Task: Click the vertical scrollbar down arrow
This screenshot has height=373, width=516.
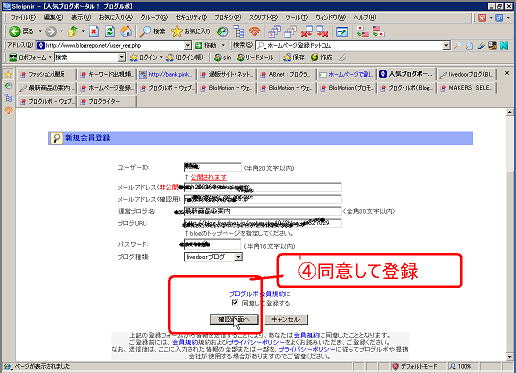Action: click(x=509, y=357)
